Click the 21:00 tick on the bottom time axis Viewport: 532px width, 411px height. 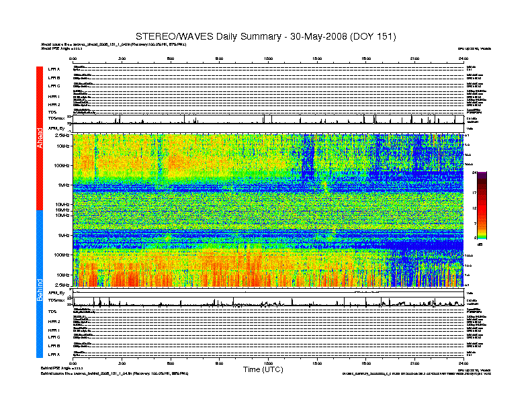(x=415, y=363)
